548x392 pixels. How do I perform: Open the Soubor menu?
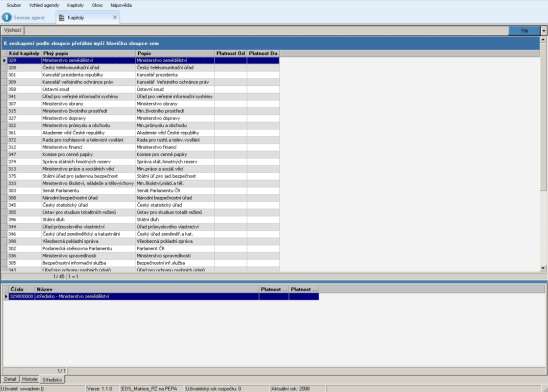point(14,5)
